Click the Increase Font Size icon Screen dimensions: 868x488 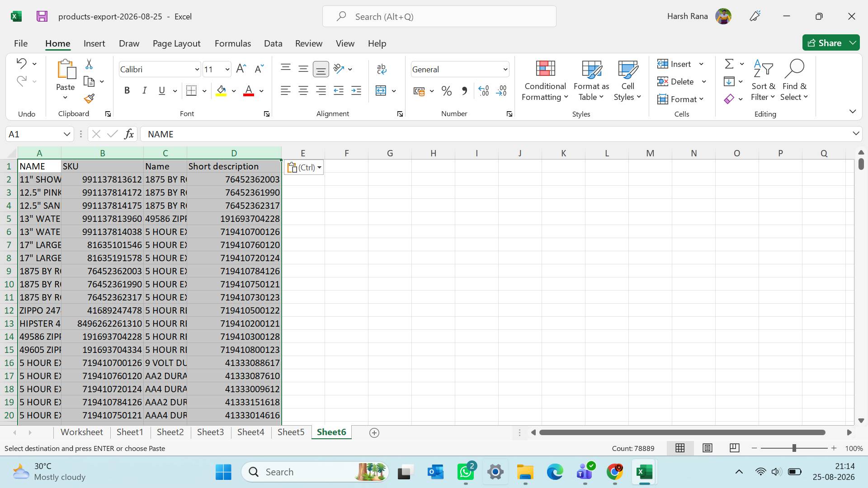pyautogui.click(x=241, y=69)
